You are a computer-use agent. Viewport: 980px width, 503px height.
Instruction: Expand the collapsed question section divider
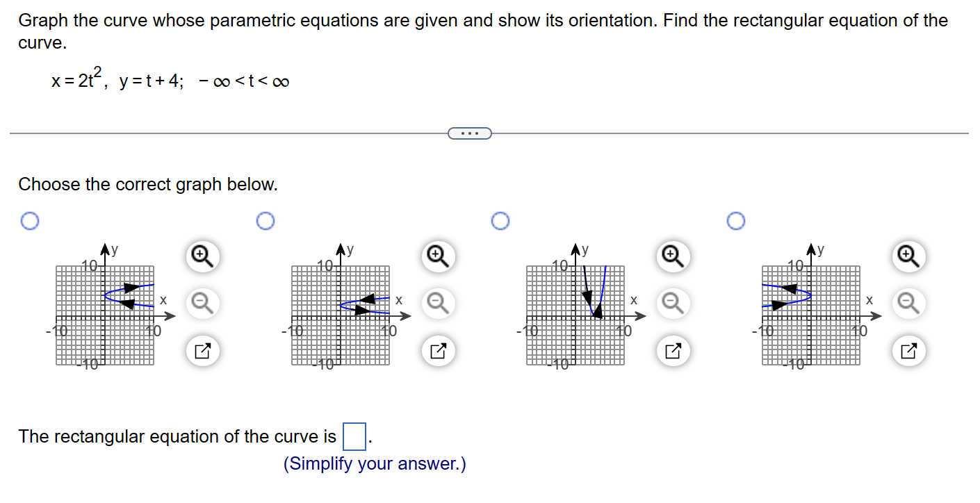470,133
